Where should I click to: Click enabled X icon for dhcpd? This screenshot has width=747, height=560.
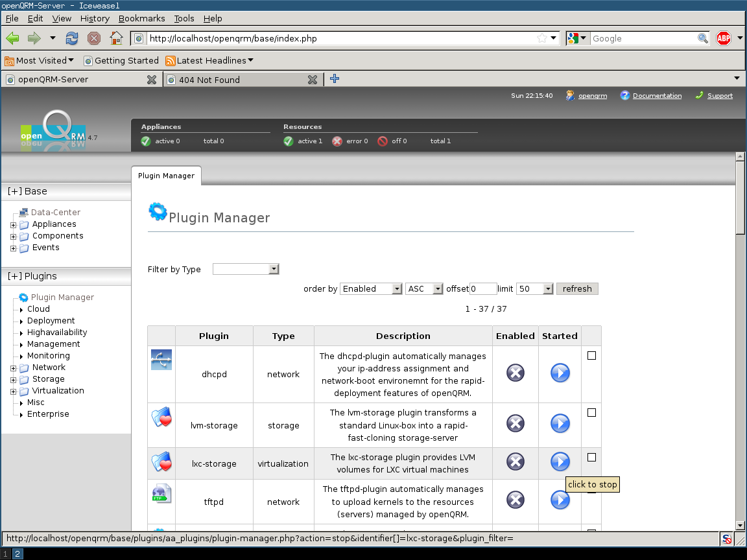click(x=515, y=373)
